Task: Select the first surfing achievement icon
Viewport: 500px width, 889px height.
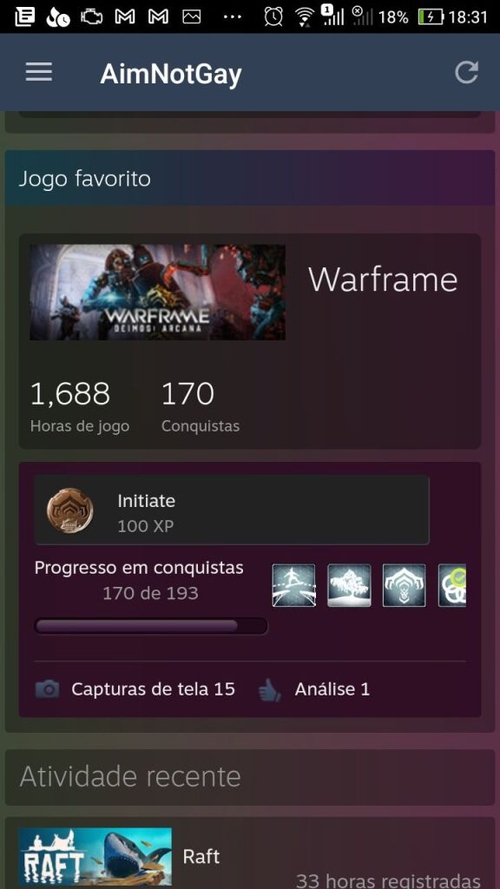Action: [294, 585]
